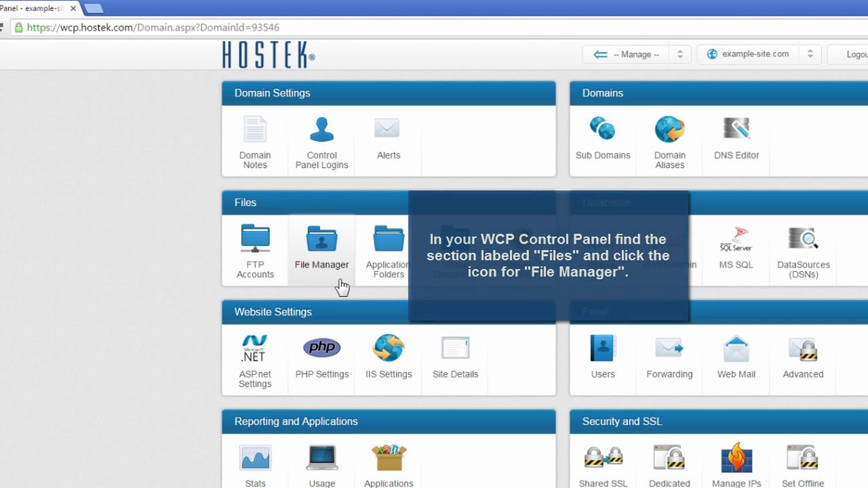The width and height of the screenshot is (868, 488).
Task: Launch Web Mail
Action: click(736, 357)
